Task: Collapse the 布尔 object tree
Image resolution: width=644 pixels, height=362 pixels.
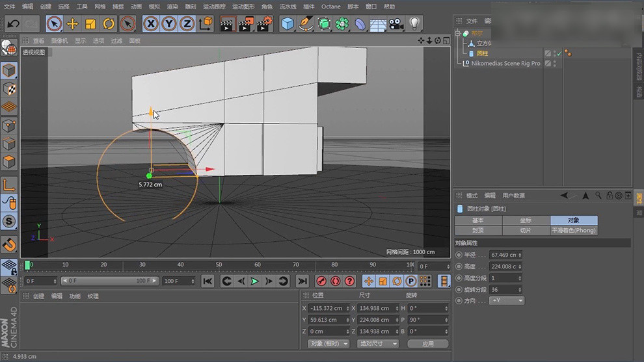Action: tap(458, 33)
